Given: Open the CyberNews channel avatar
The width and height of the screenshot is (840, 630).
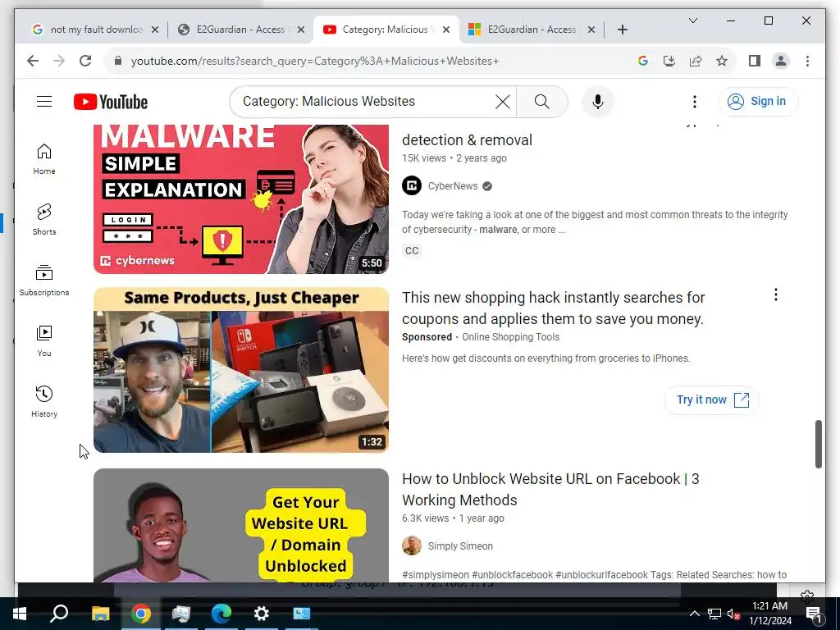Looking at the screenshot, I should (x=412, y=186).
